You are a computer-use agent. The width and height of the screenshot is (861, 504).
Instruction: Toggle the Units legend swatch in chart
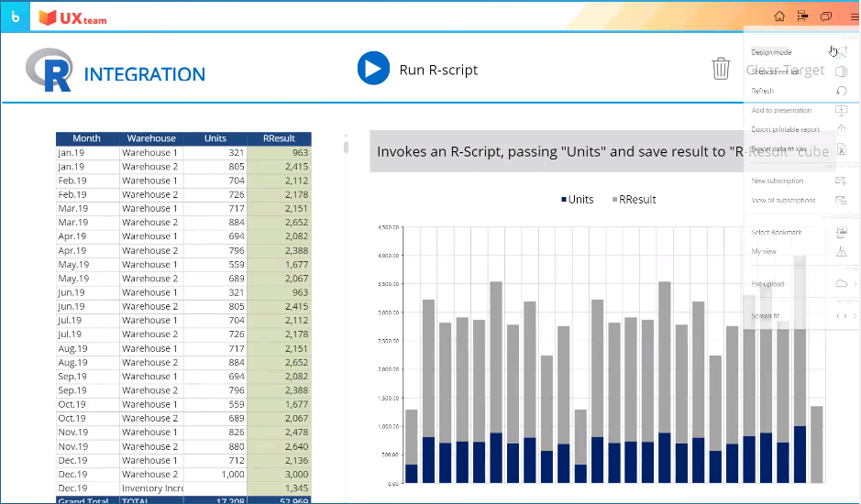(563, 199)
